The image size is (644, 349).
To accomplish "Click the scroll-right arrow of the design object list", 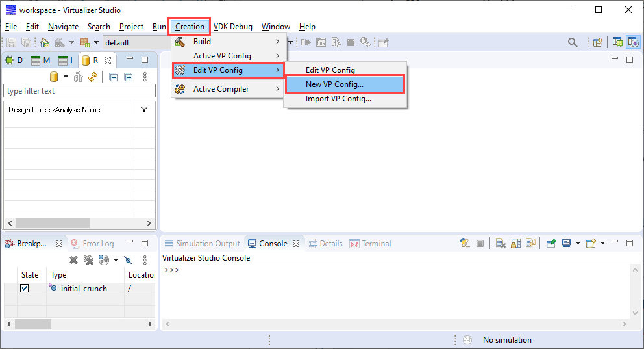I will (149, 223).
